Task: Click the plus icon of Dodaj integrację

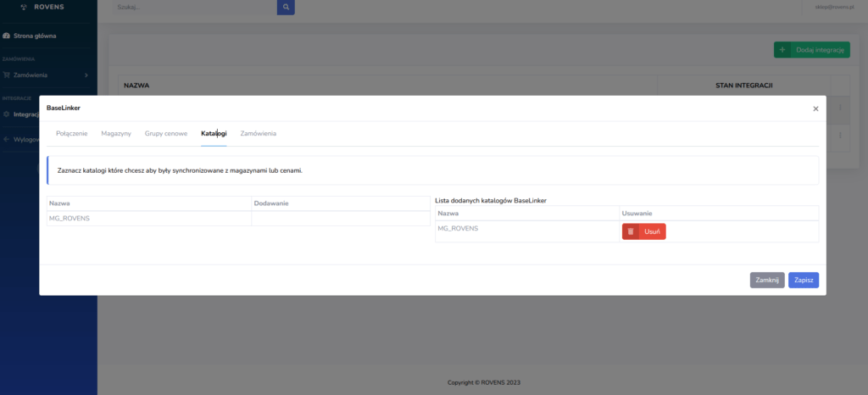Action: [782, 50]
